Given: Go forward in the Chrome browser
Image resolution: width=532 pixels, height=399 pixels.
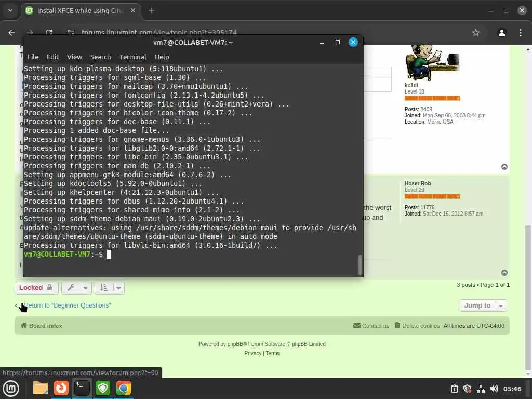Looking at the screenshot, I should coord(30,33).
